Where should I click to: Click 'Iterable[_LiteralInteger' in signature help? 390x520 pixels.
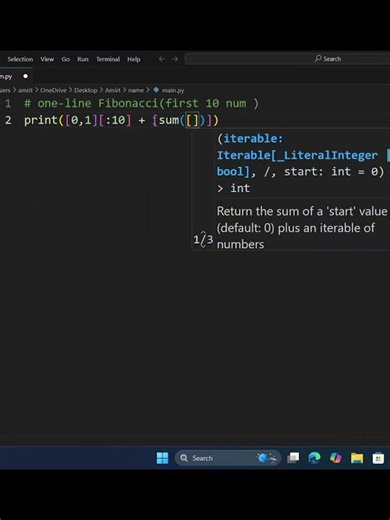pos(297,155)
